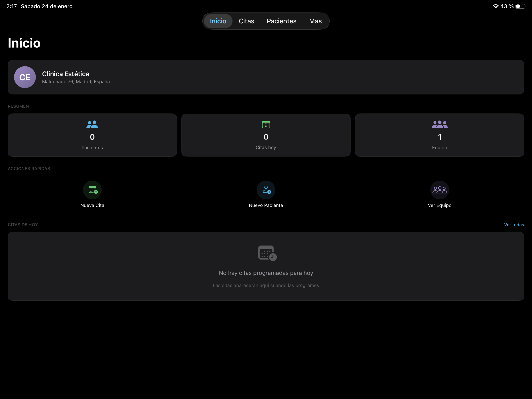Screen dimensions: 532x399
Task: Tap the green calendar icon in summary
Action: tap(266, 124)
